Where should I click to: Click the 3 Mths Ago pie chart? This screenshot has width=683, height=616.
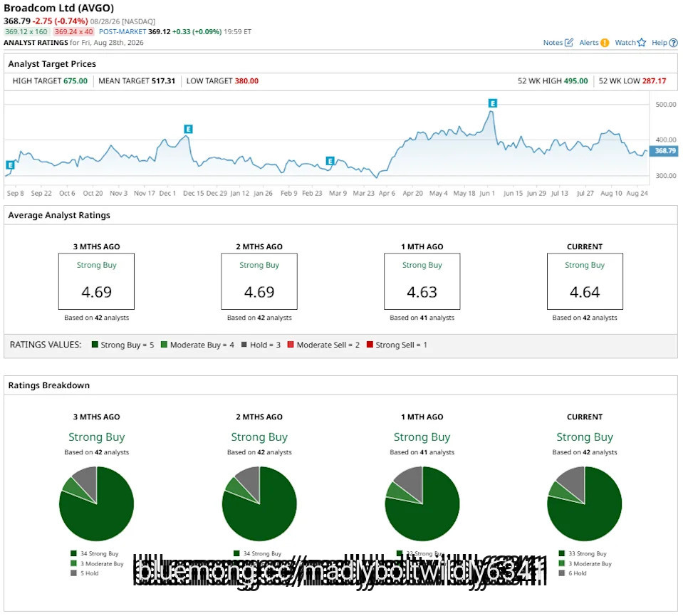coord(96,503)
